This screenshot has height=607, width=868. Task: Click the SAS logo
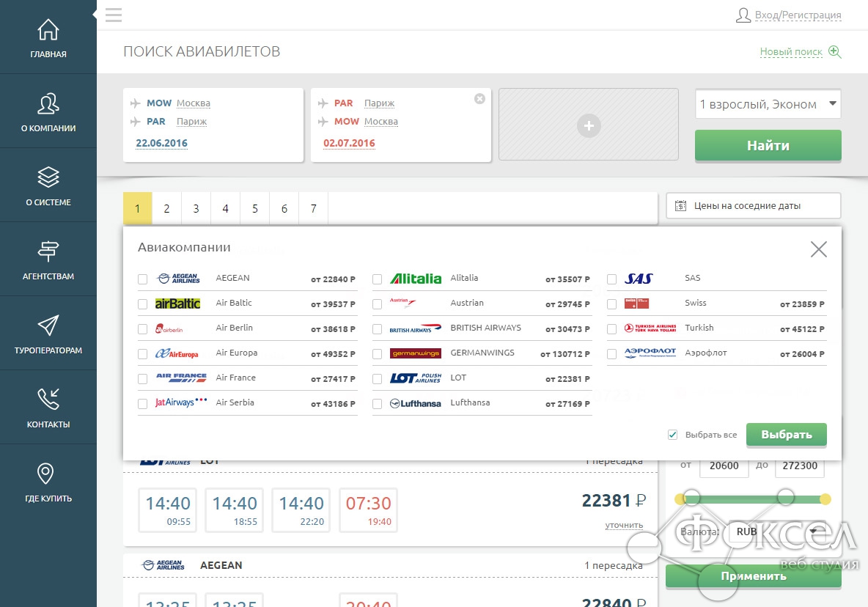pyautogui.click(x=639, y=279)
